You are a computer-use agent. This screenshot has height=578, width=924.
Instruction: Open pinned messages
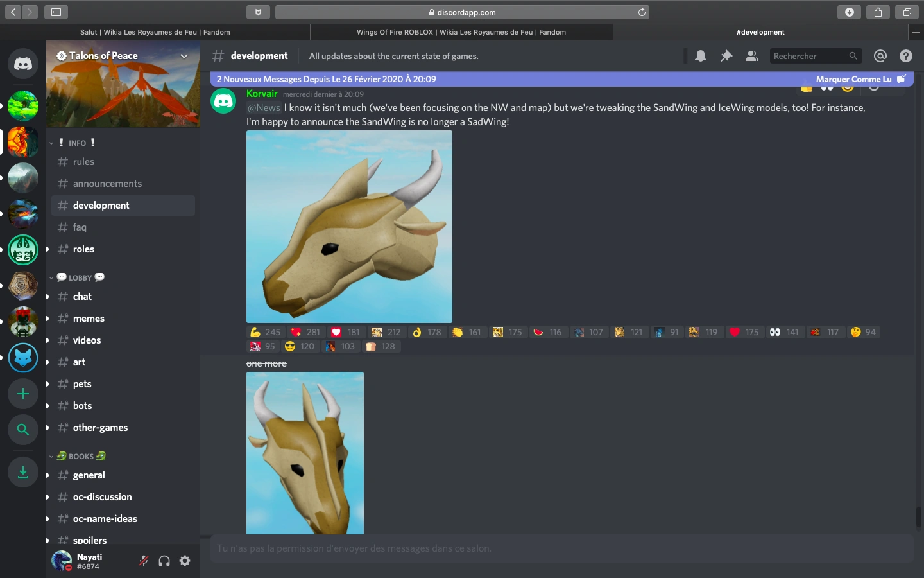point(726,57)
